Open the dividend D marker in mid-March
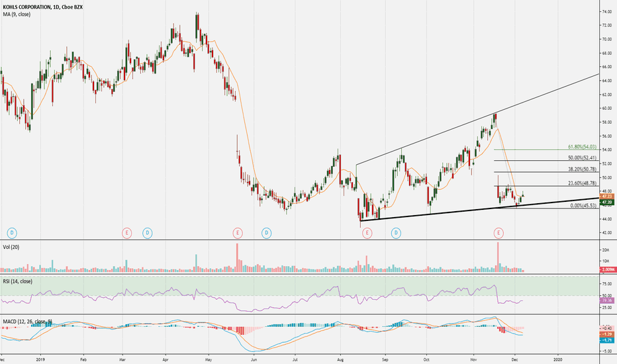Image resolution: width=617 pixels, height=364 pixels. [x=147, y=233]
